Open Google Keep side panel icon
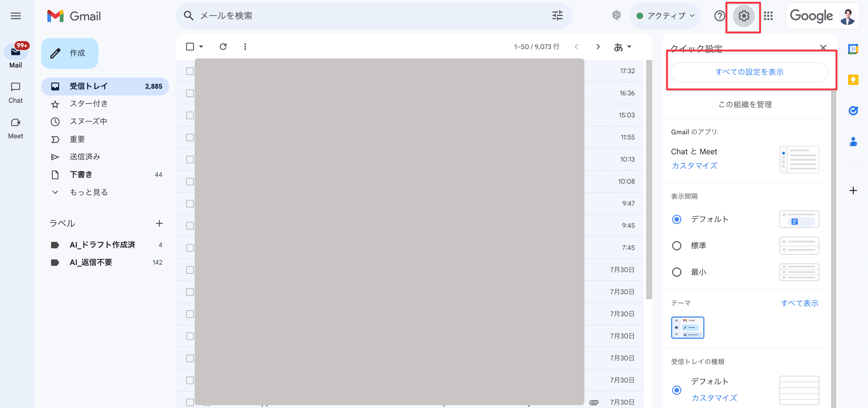The width and height of the screenshot is (868, 408). 853,80
